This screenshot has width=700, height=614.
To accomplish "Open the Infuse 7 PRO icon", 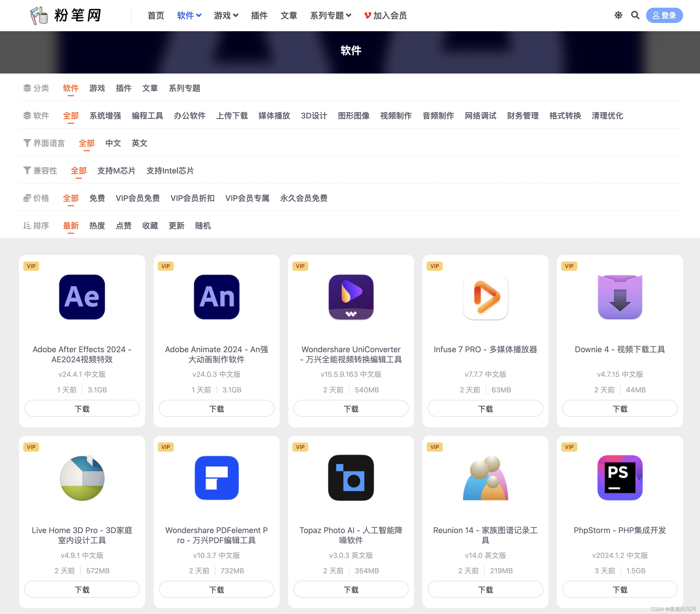I will point(485,297).
